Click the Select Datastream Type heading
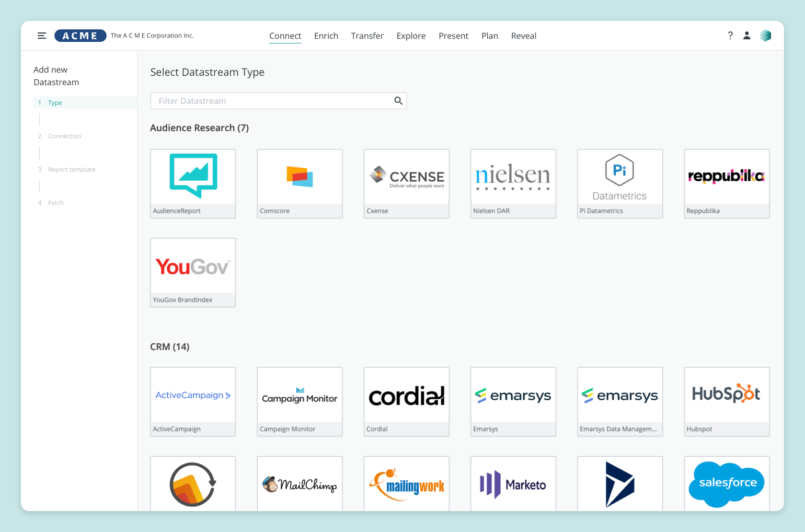Screen dimensions: 805x532 pyautogui.click(x=208, y=72)
